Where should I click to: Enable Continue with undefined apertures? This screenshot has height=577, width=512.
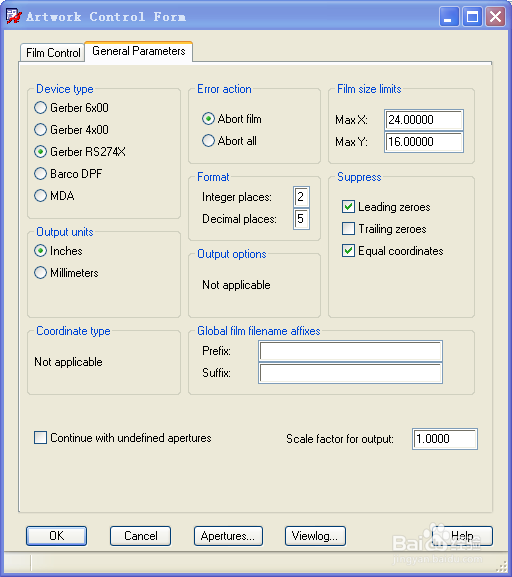coord(123,438)
